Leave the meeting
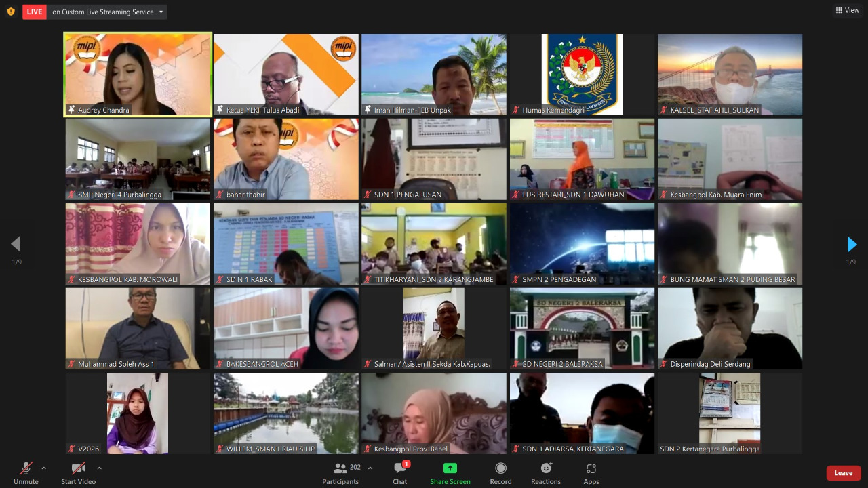Image resolution: width=868 pixels, height=488 pixels. point(843,473)
